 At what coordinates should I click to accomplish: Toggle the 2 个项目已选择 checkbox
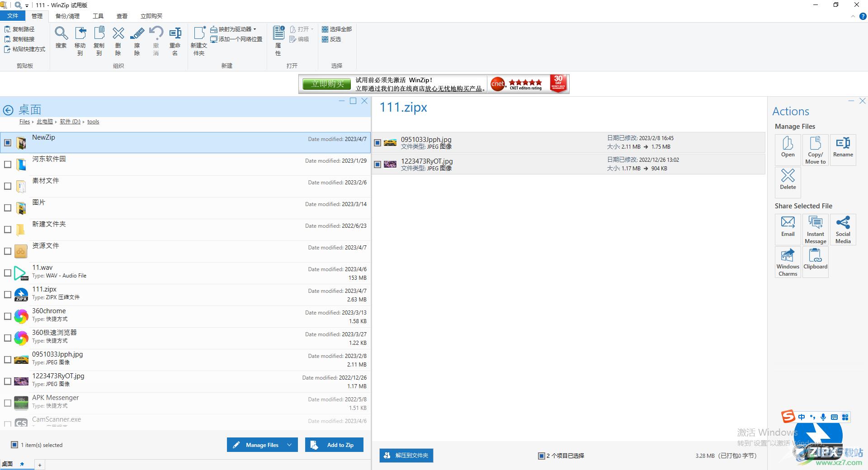[541, 456]
